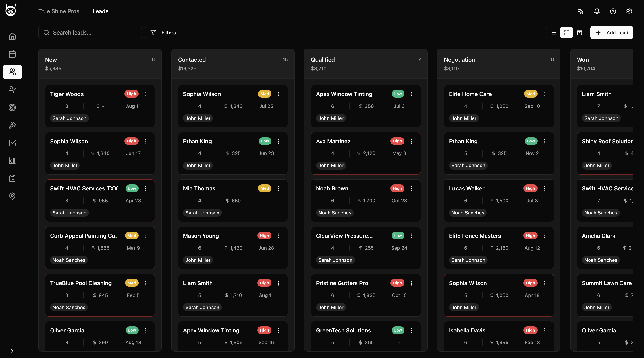Open the Summit Lawn Care card
This screenshot has width=644, height=358.
pyautogui.click(x=605, y=295)
